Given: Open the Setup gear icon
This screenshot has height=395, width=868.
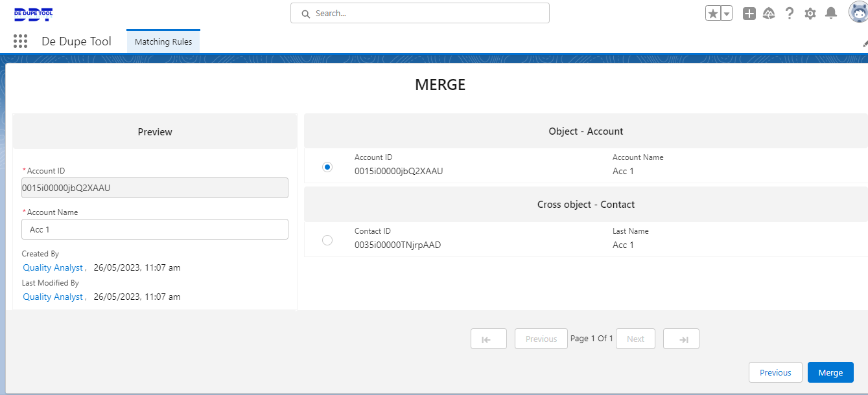Looking at the screenshot, I should click(x=810, y=14).
